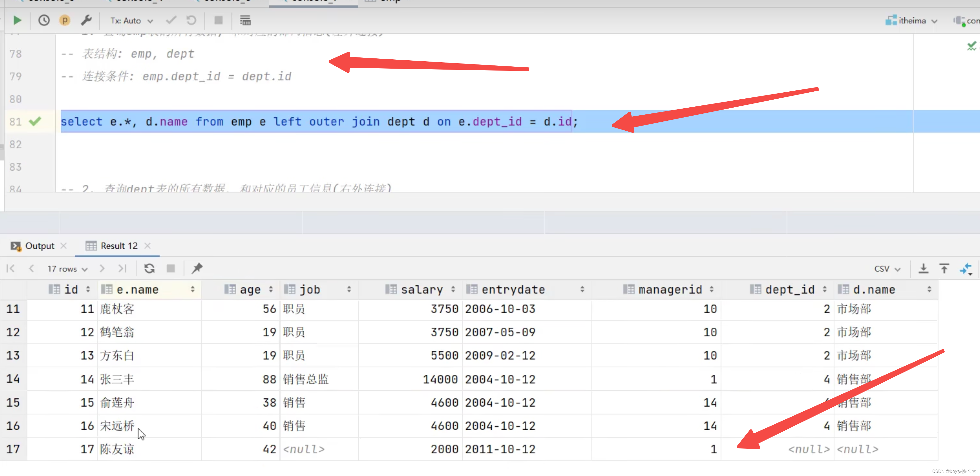
Task: Click the commit checkmark icon
Action: (171, 20)
